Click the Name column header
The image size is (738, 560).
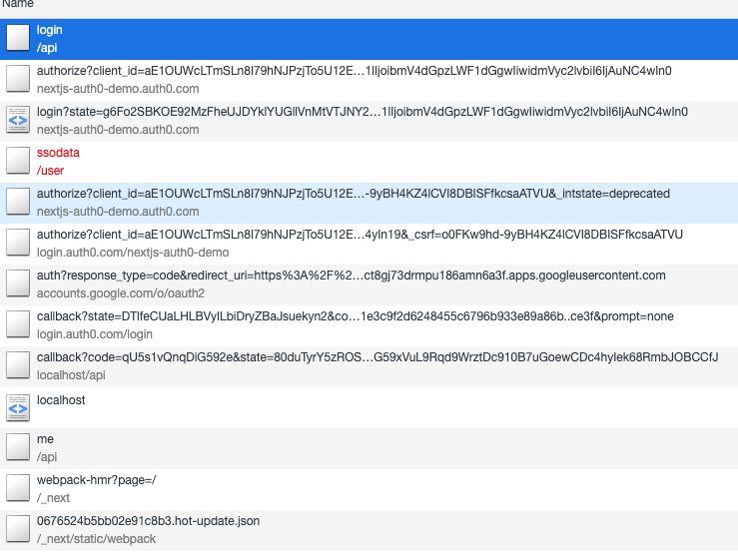pos(369,7)
